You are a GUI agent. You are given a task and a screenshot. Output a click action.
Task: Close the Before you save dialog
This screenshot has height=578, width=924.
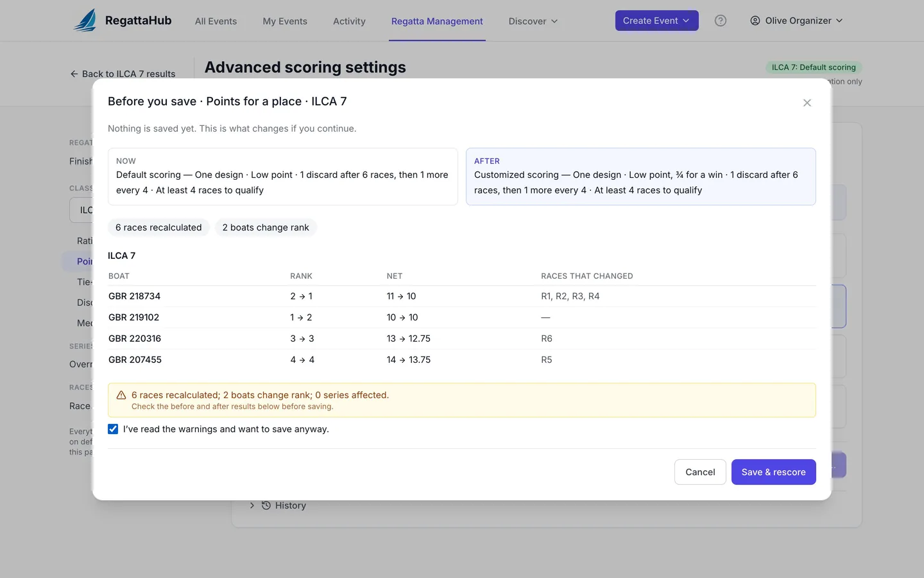807,103
